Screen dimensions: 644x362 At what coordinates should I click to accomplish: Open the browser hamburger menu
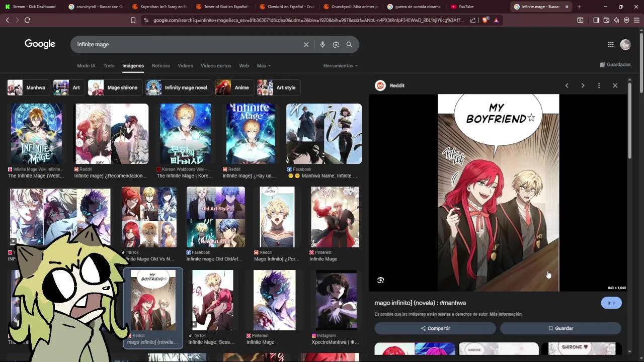tap(637, 20)
